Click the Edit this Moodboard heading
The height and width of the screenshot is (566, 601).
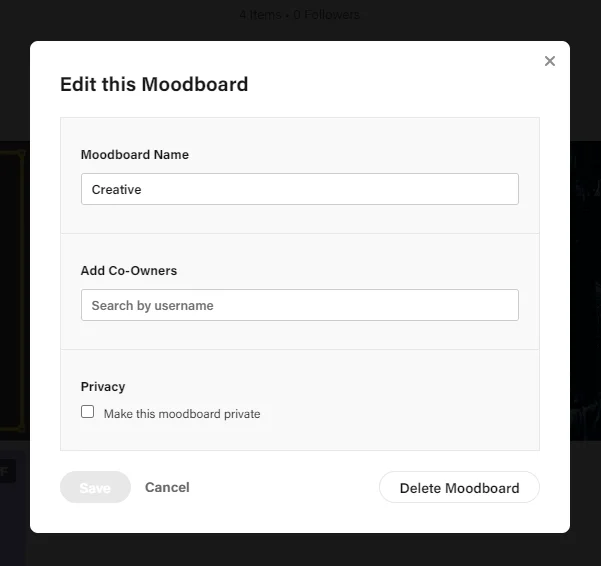[x=154, y=84]
